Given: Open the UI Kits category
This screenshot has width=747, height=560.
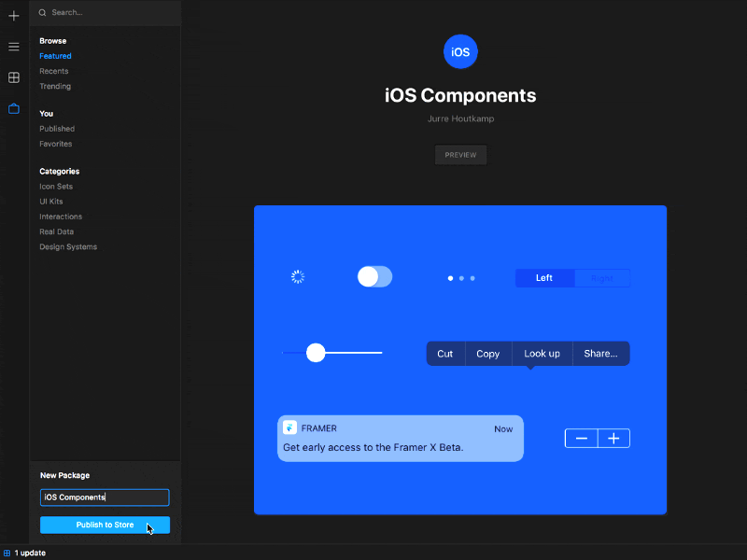Looking at the screenshot, I should pyautogui.click(x=51, y=202).
